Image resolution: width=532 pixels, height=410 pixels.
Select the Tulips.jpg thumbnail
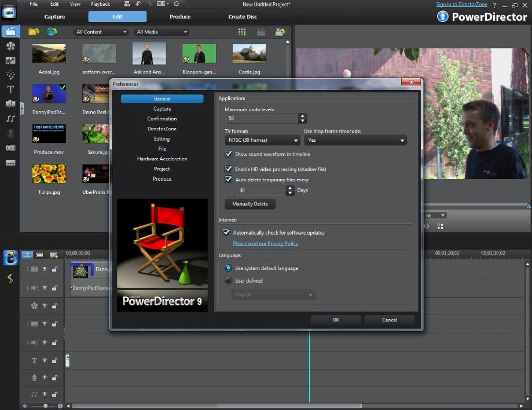click(49, 174)
